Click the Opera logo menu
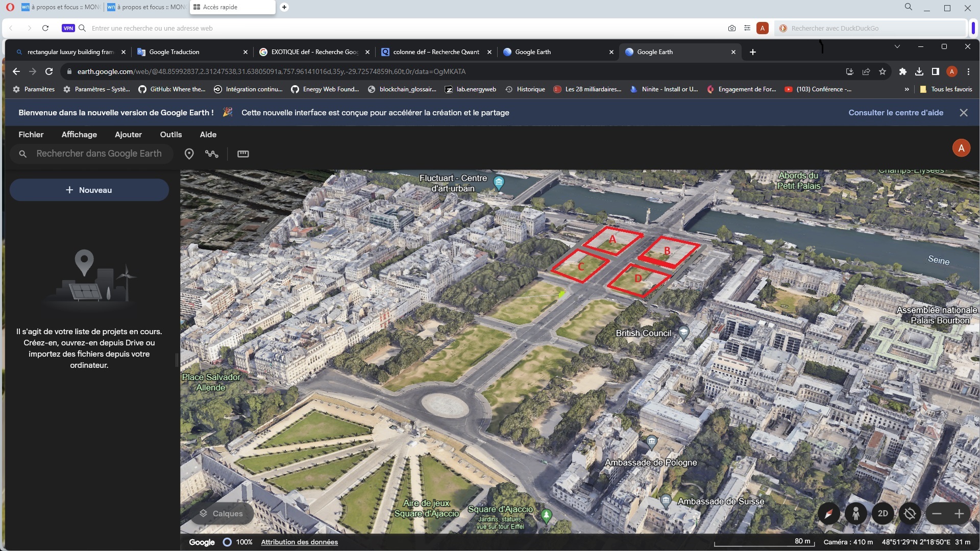This screenshot has height=551, width=980. [x=10, y=7]
